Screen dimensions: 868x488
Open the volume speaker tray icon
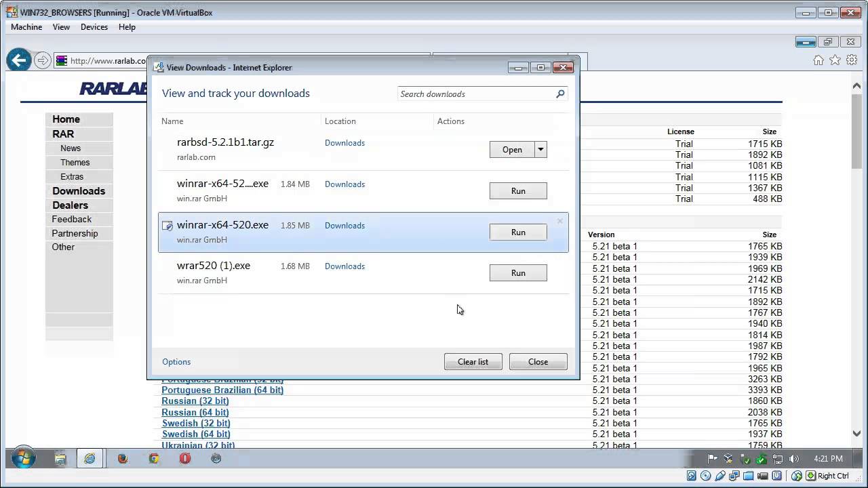pos(794,459)
